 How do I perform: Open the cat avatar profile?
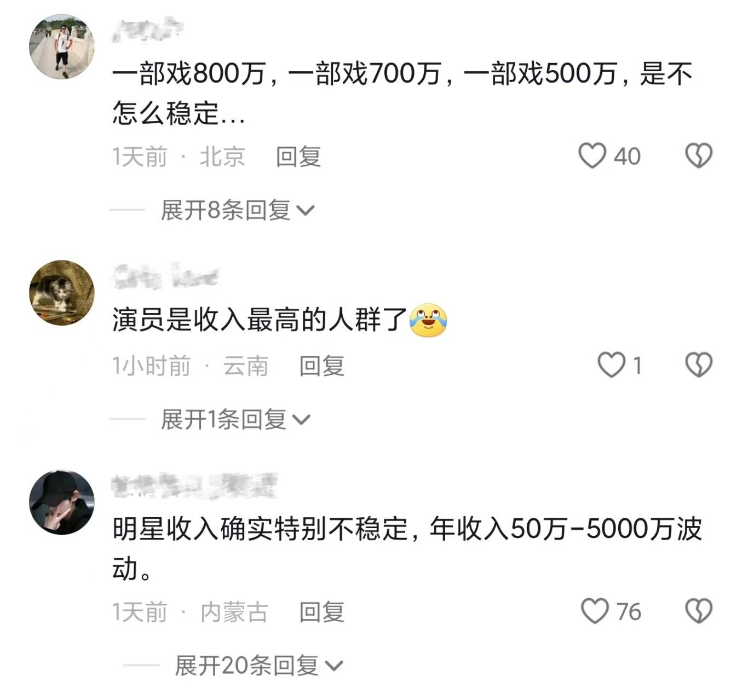coord(62,293)
